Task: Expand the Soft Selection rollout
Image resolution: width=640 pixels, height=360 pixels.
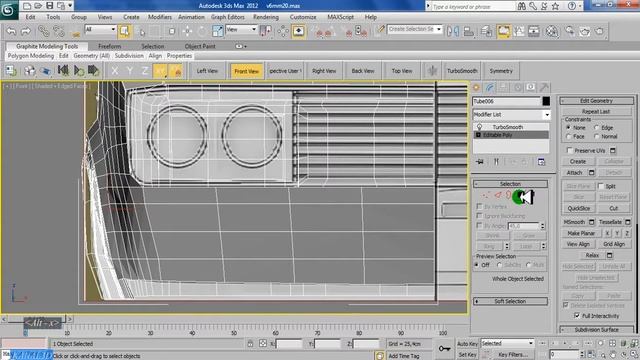Action: (510, 301)
